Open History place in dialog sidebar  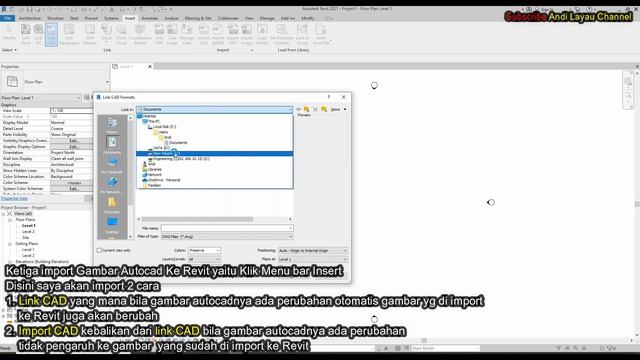112,125
